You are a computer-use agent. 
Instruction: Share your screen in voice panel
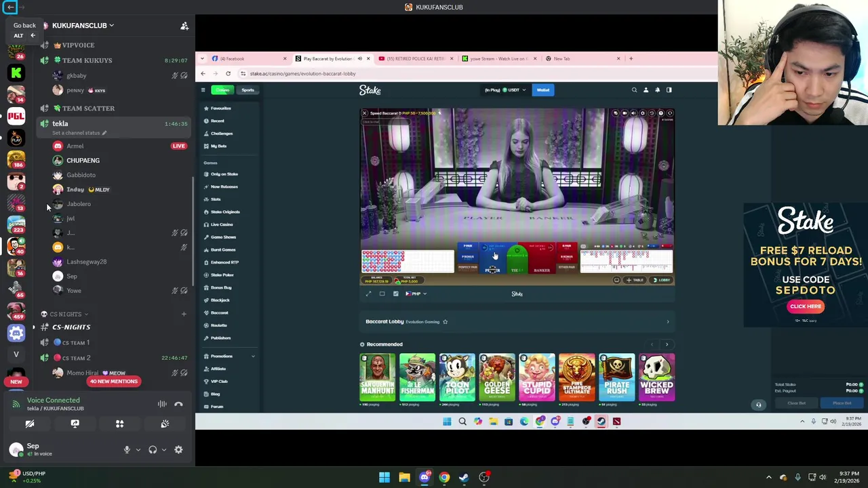pos(75,424)
